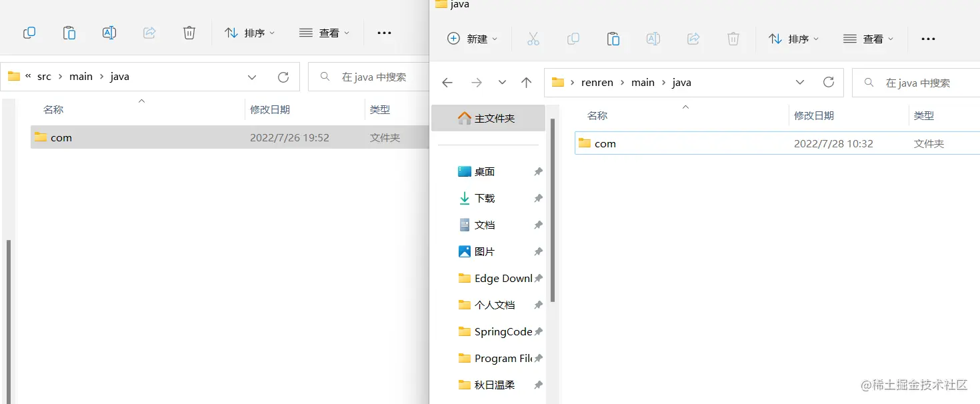Unpin 桌面 using its pin icon

click(x=538, y=171)
